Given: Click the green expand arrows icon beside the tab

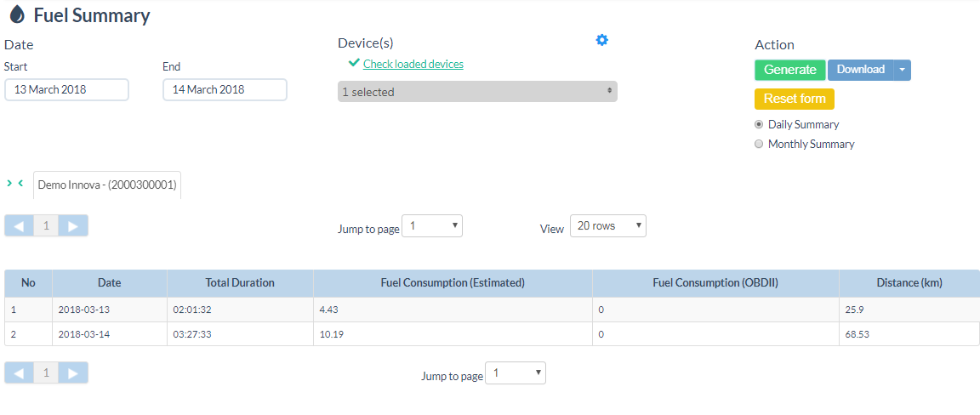Looking at the screenshot, I should click(14, 184).
